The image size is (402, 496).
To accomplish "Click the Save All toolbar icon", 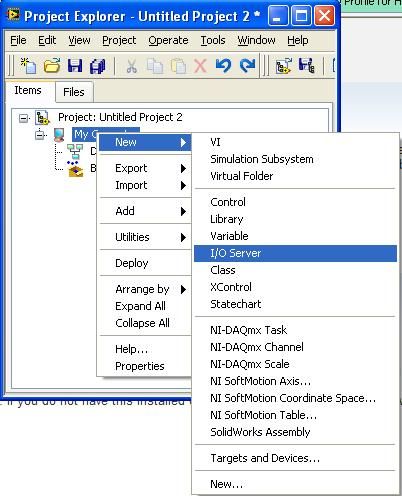I will (98, 66).
